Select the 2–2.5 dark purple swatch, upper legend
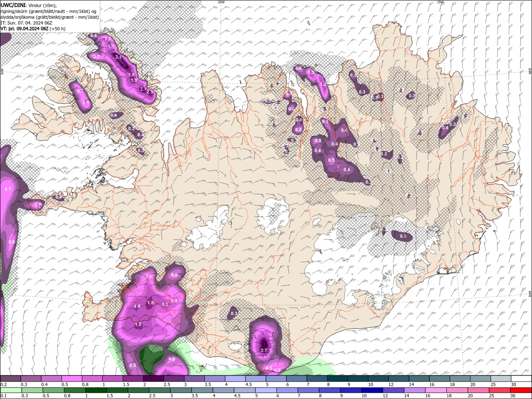This screenshot has height=399, width=532. [153, 378]
